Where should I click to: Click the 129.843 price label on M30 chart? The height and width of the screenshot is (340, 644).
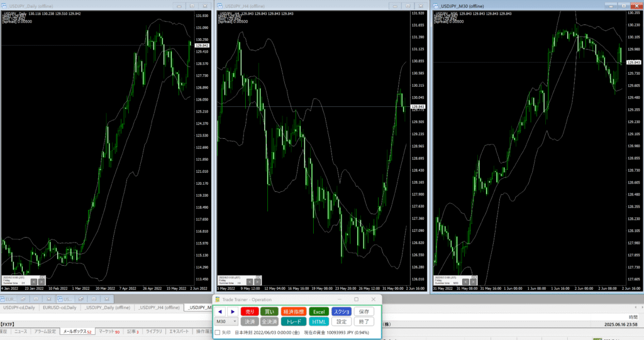click(x=633, y=62)
